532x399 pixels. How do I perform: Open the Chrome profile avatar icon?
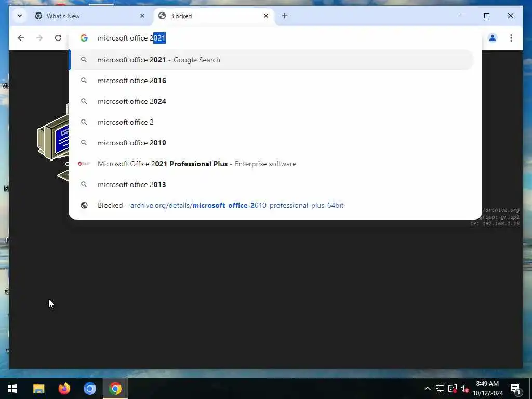coord(493,38)
